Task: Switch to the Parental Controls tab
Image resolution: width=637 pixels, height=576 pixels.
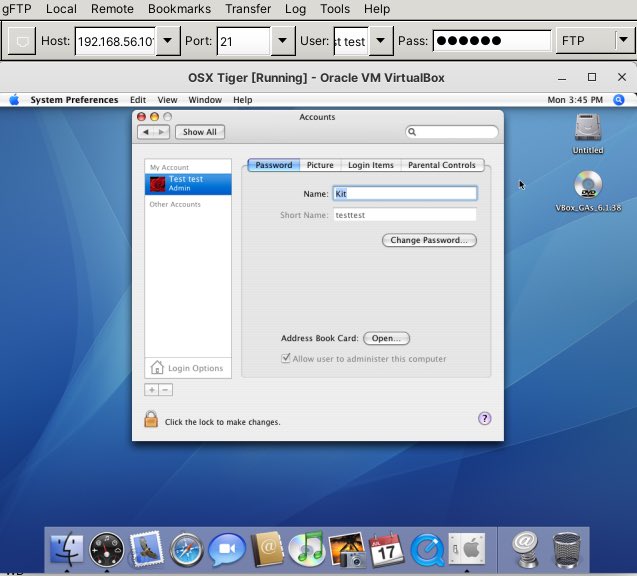Action: [442, 165]
